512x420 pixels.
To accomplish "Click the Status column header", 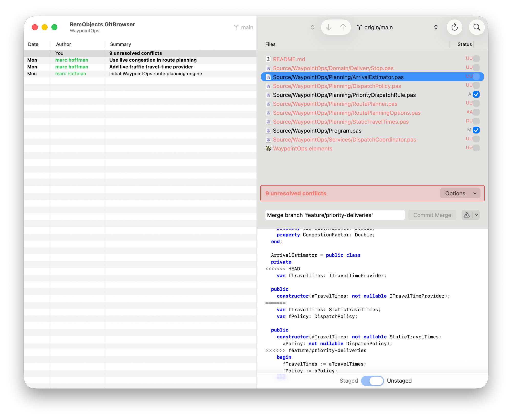I will [x=464, y=44].
